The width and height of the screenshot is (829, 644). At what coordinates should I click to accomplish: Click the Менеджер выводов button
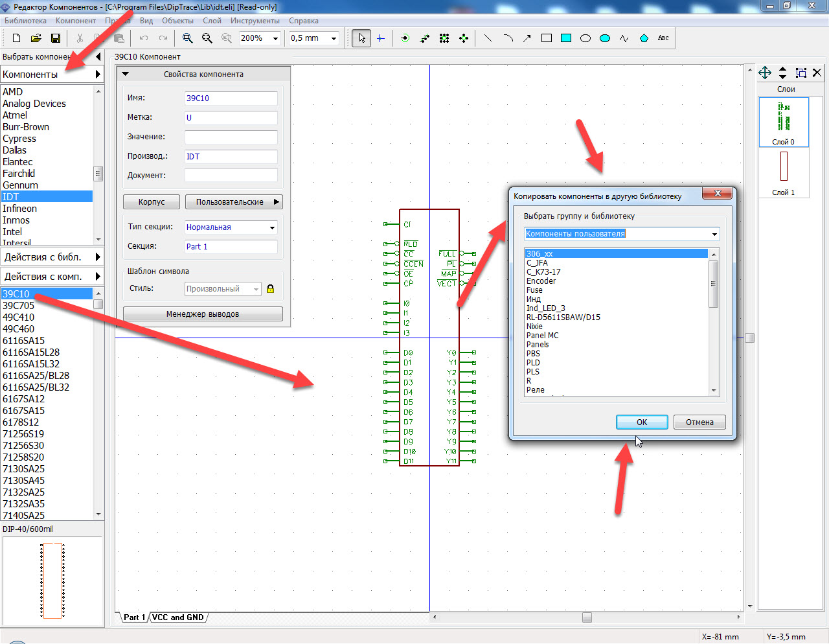point(203,314)
